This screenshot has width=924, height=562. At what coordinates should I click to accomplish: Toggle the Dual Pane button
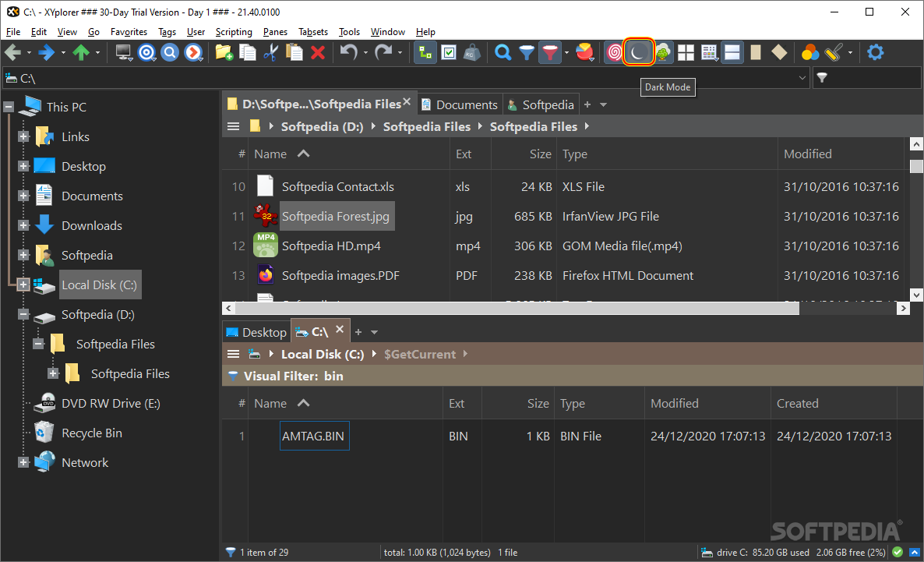coord(732,52)
